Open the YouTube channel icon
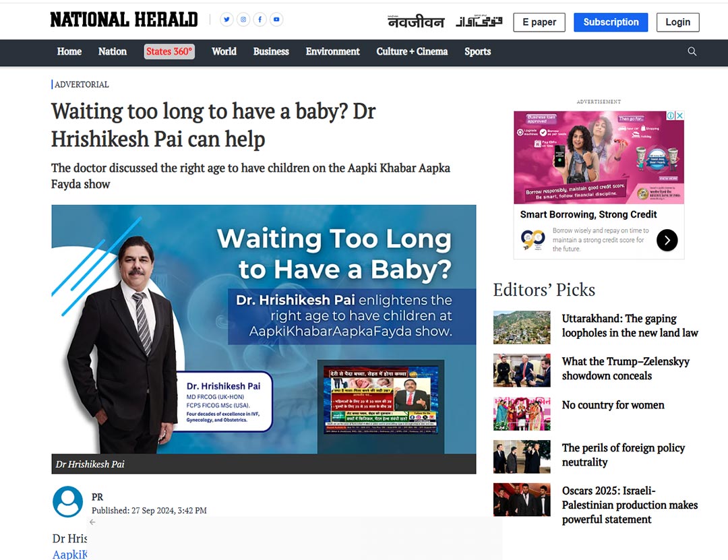Screen dimensions: 728x560 276,20
